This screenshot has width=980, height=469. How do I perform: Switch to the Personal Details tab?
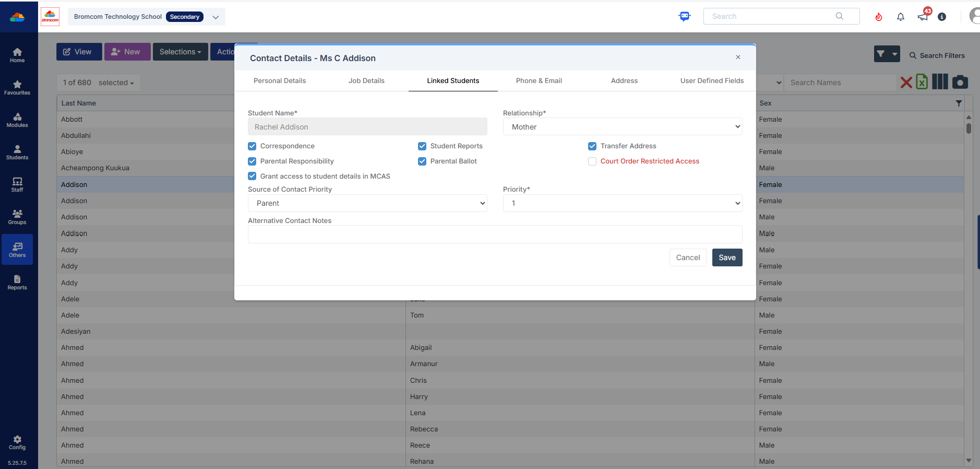pyautogui.click(x=280, y=81)
